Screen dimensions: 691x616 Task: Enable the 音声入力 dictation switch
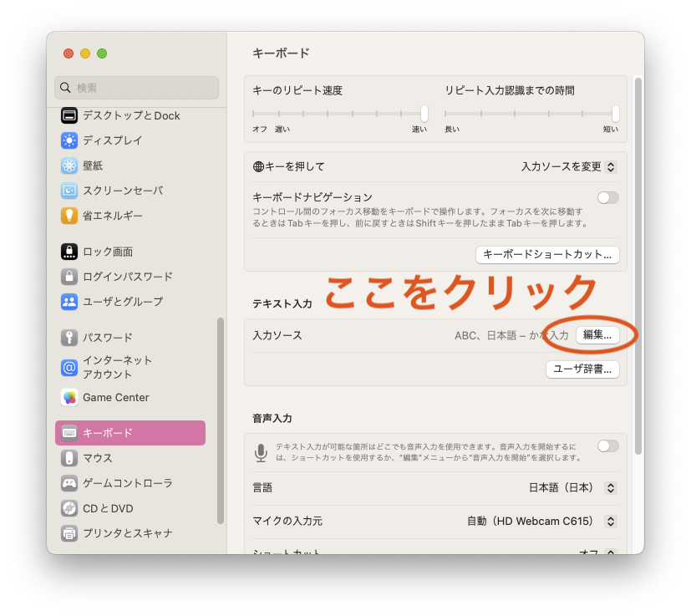(x=607, y=446)
